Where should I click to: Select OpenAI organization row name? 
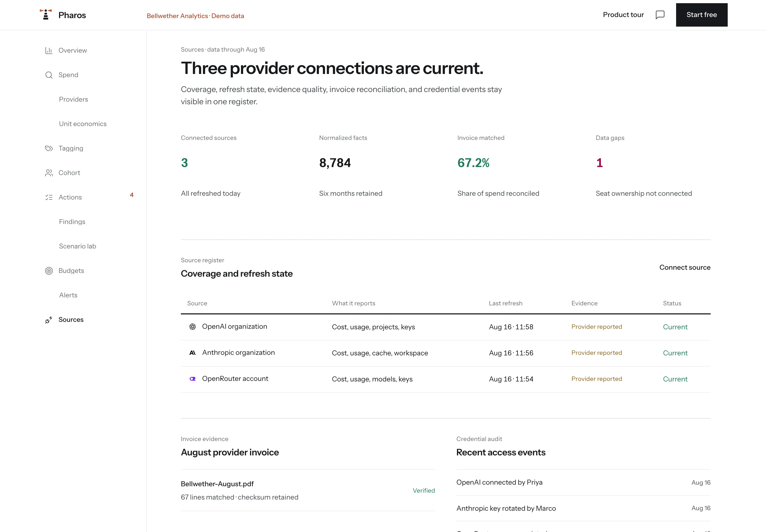click(x=234, y=326)
